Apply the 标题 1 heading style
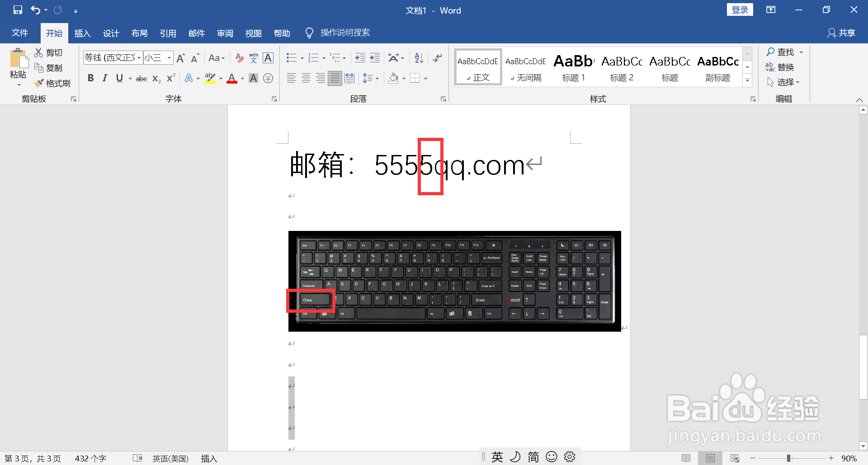 573,67
